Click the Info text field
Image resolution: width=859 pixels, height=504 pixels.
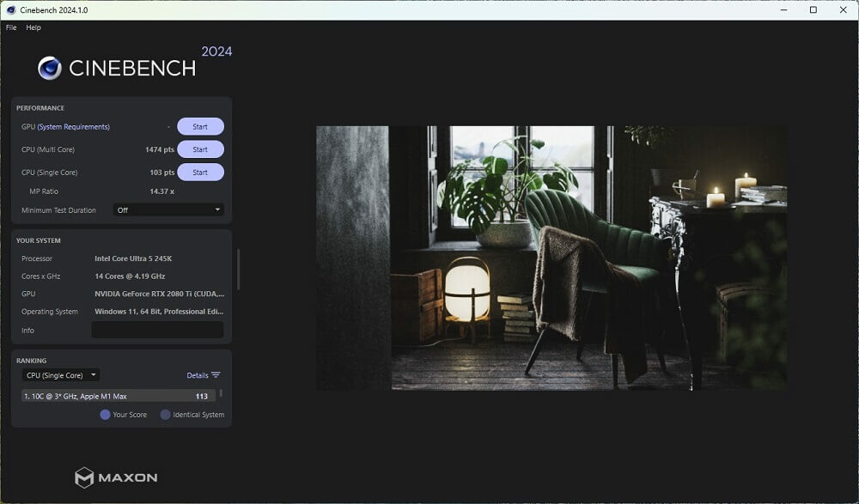(157, 330)
